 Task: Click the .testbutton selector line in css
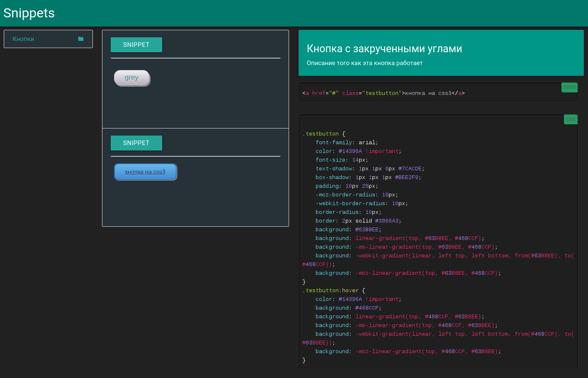coord(324,134)
